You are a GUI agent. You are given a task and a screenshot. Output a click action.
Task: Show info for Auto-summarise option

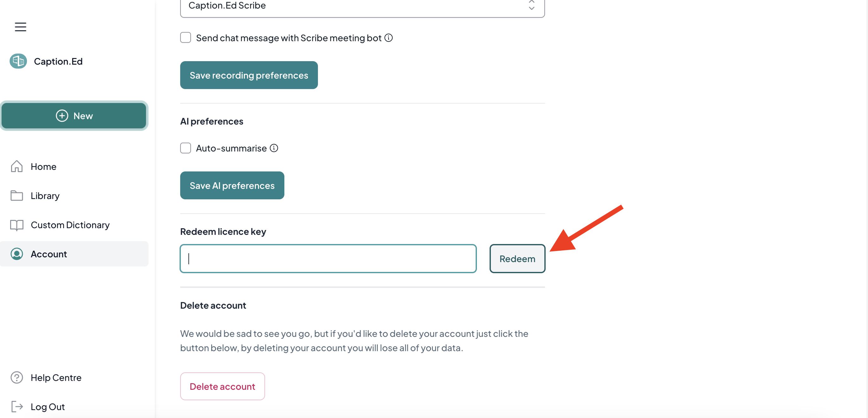[x=274, y=148]
